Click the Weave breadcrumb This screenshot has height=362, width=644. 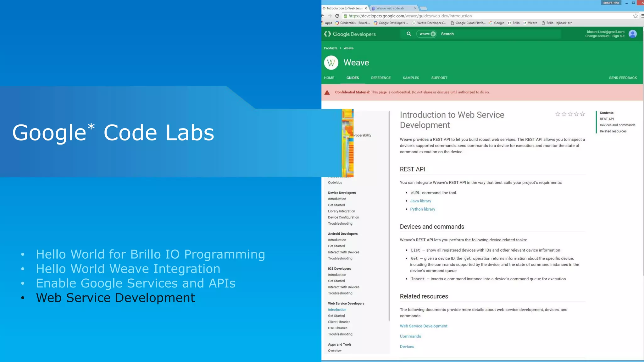(348, 48)
